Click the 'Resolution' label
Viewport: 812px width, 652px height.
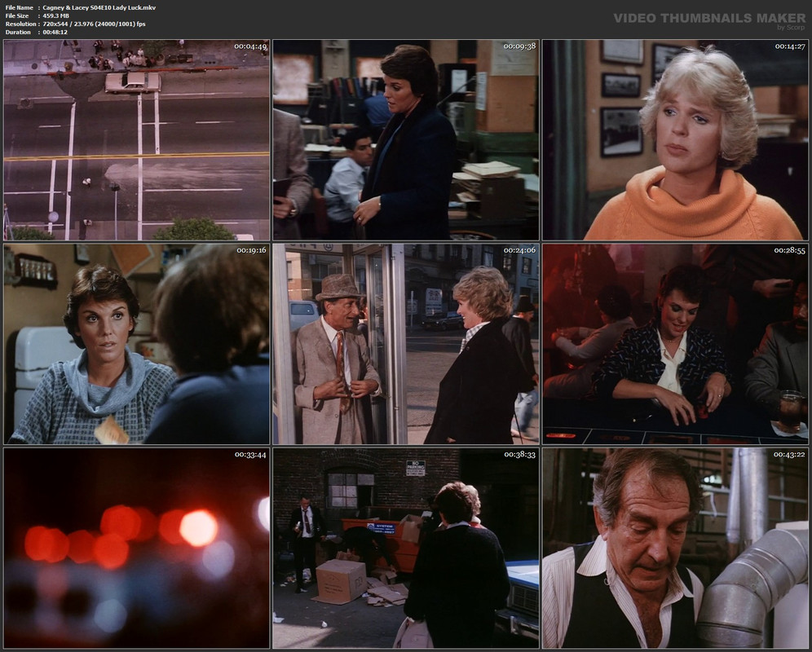pos(20,24)
